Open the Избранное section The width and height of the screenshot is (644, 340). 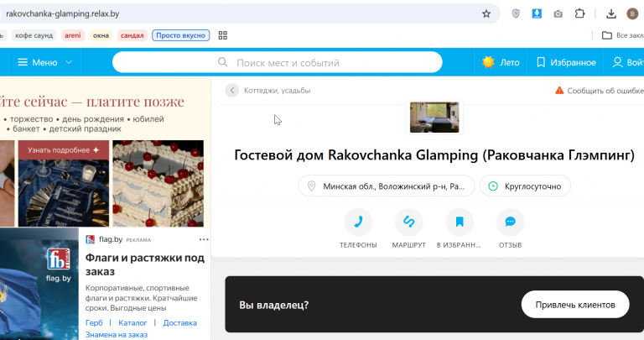pos(566,62)
